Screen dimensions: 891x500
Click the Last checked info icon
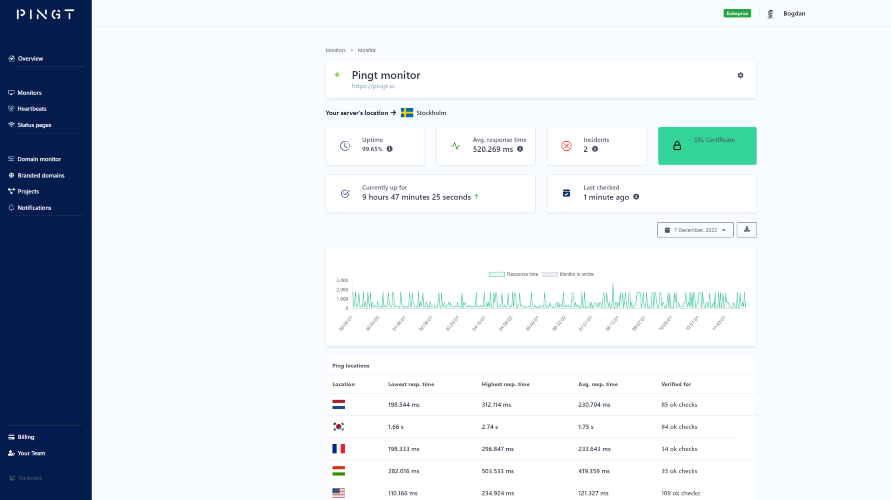(x=636, y=197)
